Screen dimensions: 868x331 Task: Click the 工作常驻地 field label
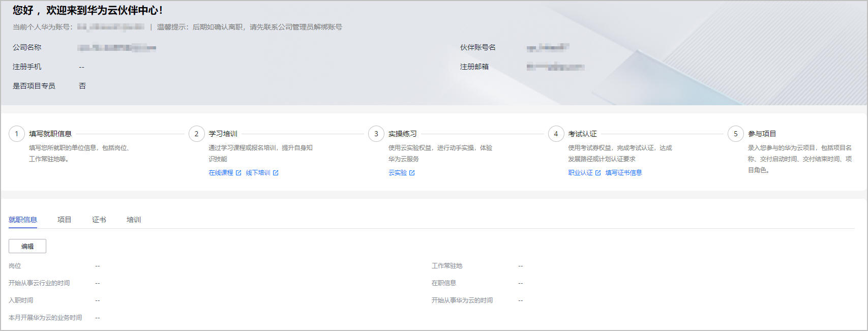[x=447, y=266]
